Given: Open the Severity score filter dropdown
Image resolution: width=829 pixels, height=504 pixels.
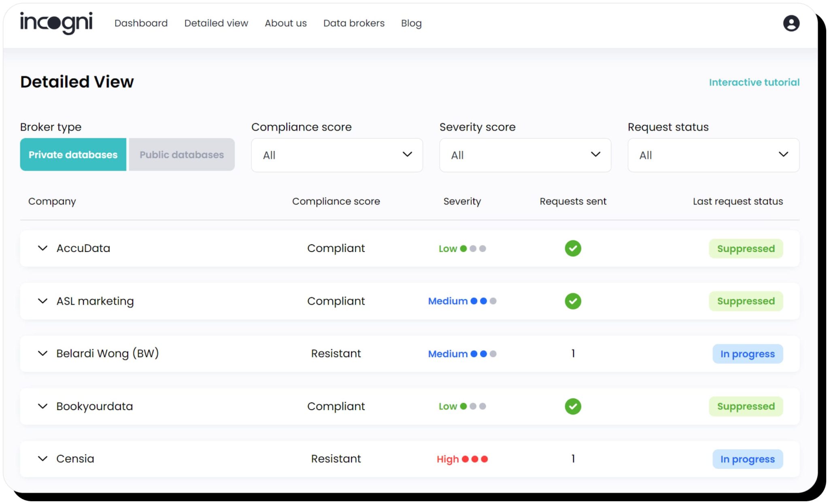Looking at the screenshot, I should click(525, 155).
